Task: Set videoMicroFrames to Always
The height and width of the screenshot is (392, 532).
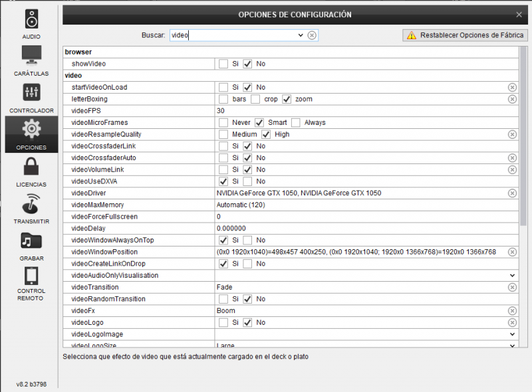Action: pyautogui.click(x=296, y=122)
